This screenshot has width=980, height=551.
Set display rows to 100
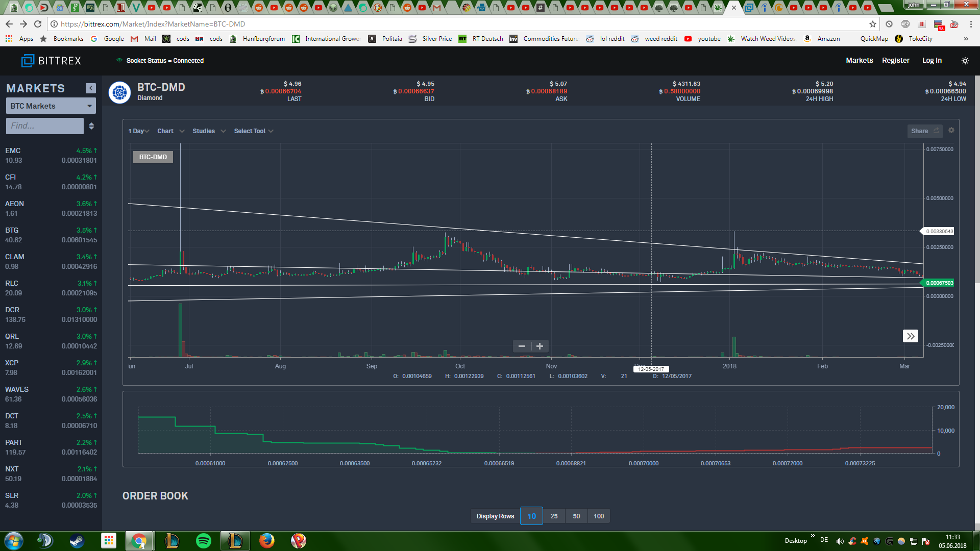pyautogui.click(x=599, y=516)
